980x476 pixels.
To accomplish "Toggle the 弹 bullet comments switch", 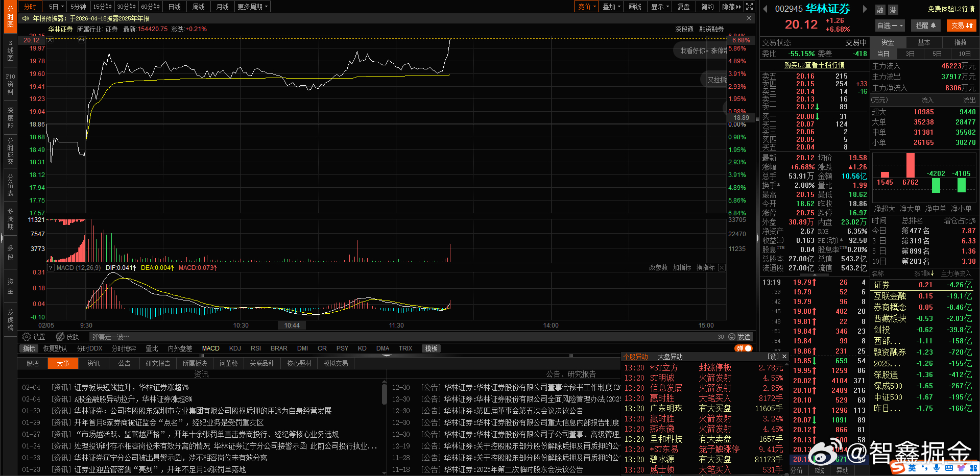I will coord(744,348).
